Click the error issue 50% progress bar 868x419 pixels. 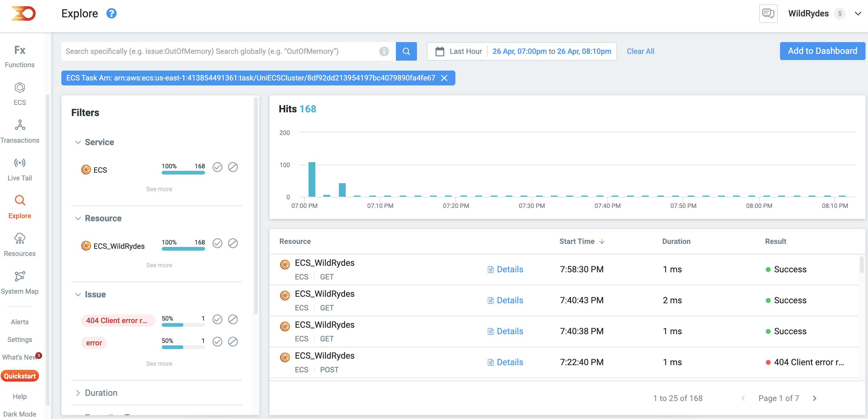183,347
